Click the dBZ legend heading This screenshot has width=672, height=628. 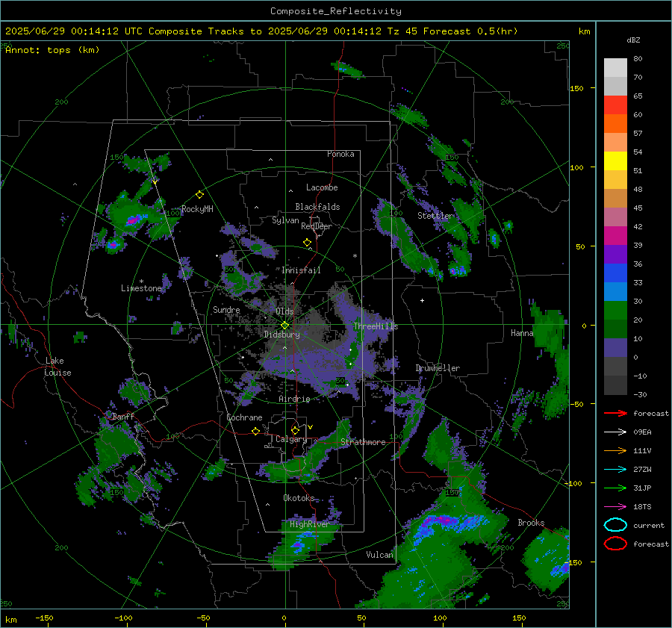coord(633,40)
